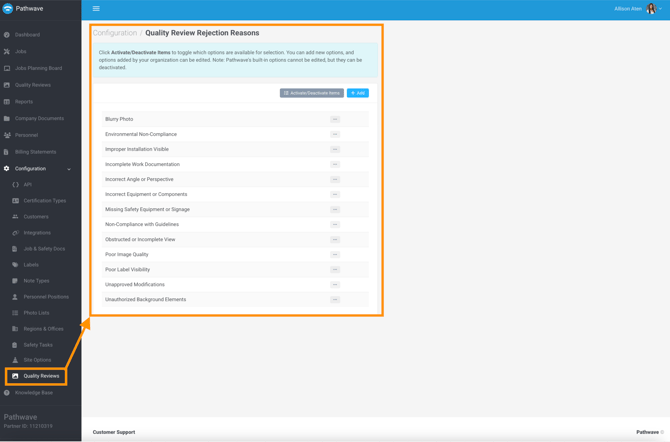Image resolution: width=670 pixels, height=442 pixels.
Task: Click the Note Types icon
Action: pyautogui.click(x=15, y=281)
